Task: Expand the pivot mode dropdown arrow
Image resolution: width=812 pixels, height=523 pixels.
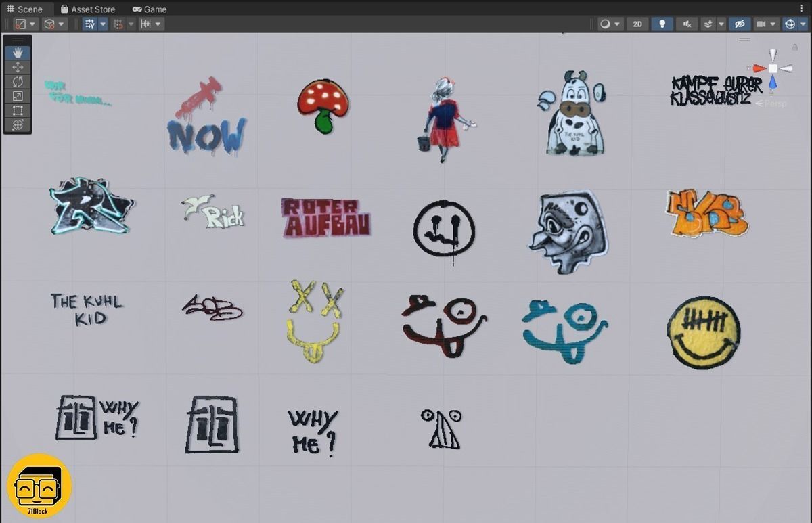Action: [x=32, y=24]
